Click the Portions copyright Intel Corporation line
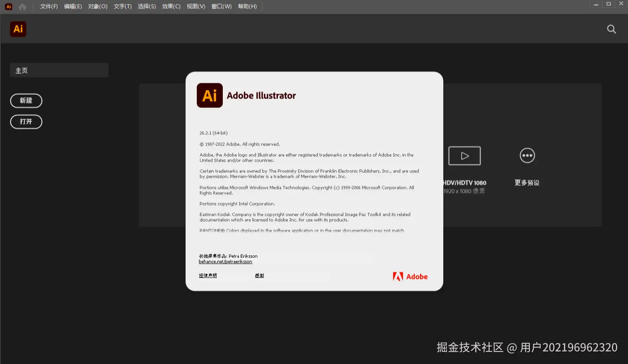Image resolution: width=628 pixels, height=364 pixels. tap(237, 204)
